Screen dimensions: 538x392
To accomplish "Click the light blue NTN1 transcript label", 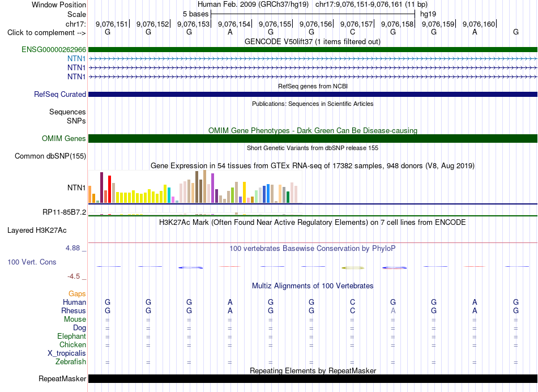I will 76,59.
